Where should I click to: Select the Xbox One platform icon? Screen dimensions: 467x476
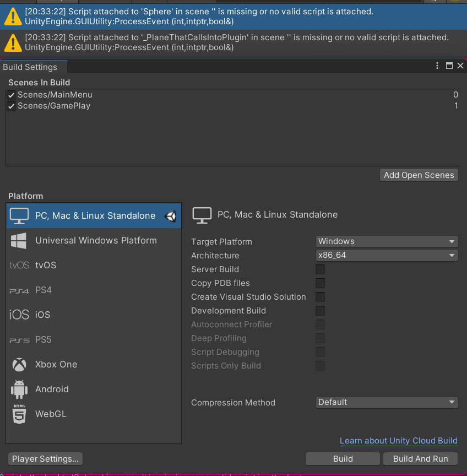pos(19,364)
